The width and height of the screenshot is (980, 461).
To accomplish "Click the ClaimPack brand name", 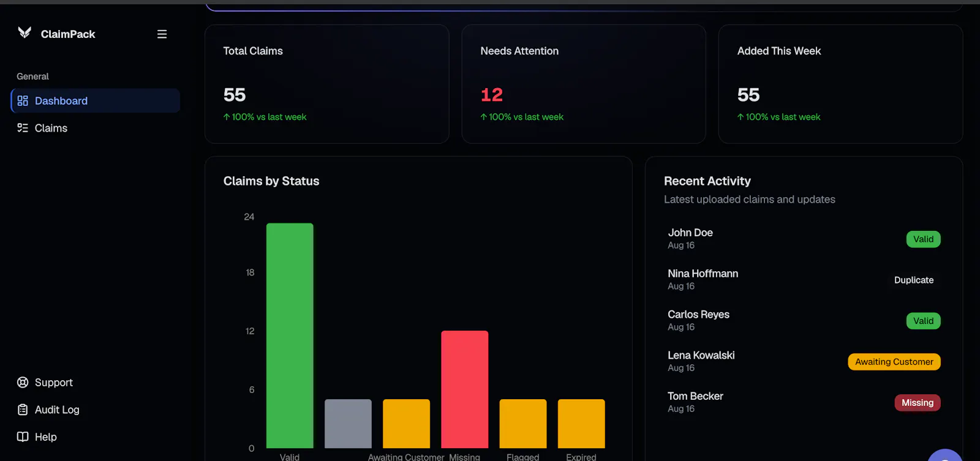I will (68, 34).
